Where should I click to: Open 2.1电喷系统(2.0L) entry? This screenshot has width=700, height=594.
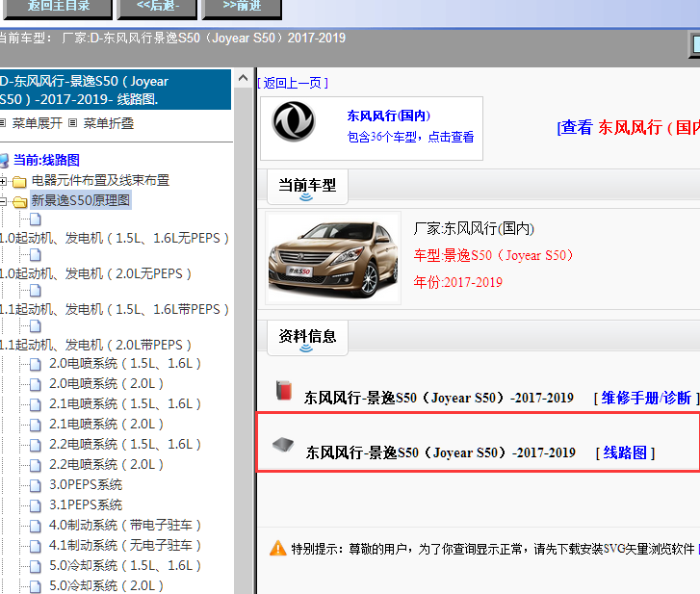106,424
